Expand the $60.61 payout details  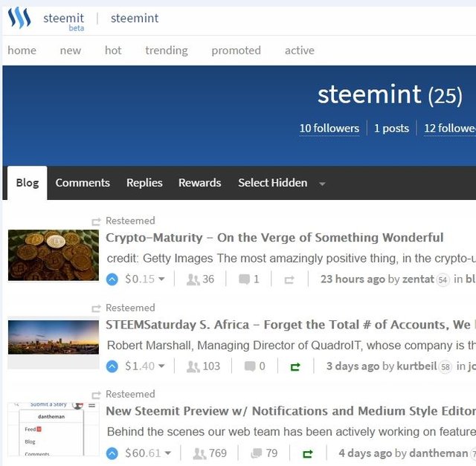click(167, 454)
